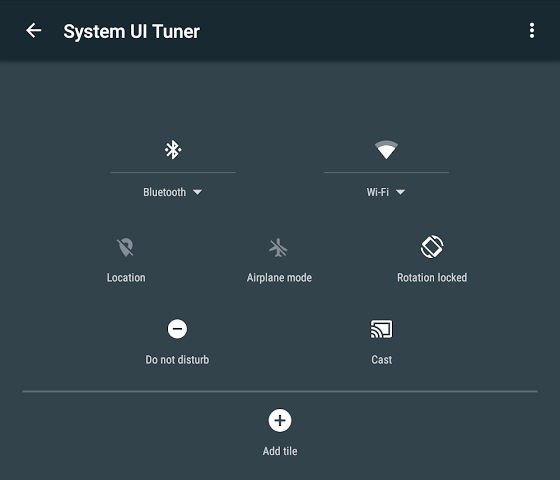Screen dimensions: 560x480
Task: Click the Add tile plus icon
Action: 280,420
